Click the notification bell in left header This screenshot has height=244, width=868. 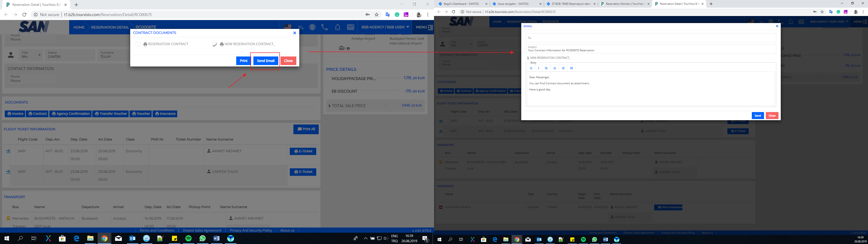click(x=337, y=27)
